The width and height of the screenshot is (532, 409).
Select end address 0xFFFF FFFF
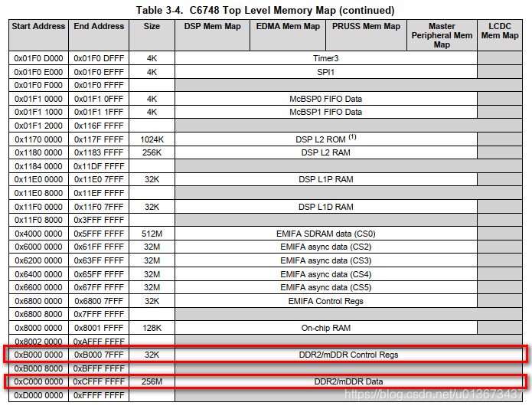pos(99,395)
